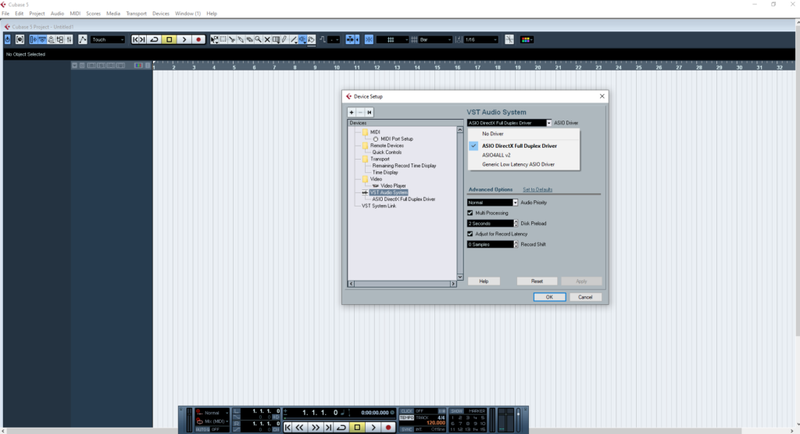Click the Cancel button

(585, 297)
